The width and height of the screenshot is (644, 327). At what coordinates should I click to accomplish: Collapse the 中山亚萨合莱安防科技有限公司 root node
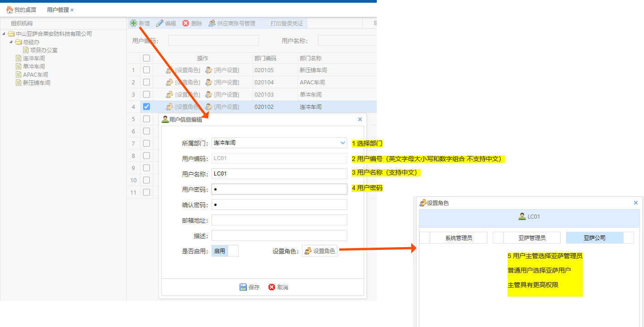click(4, 34)
